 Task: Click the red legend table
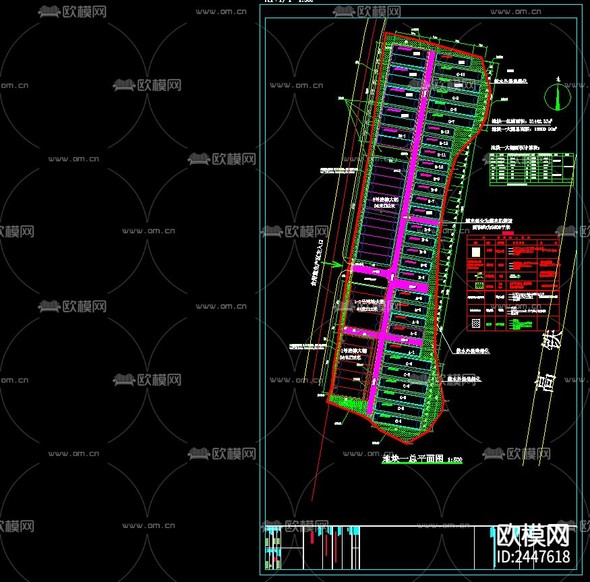[x=512, y=283]
